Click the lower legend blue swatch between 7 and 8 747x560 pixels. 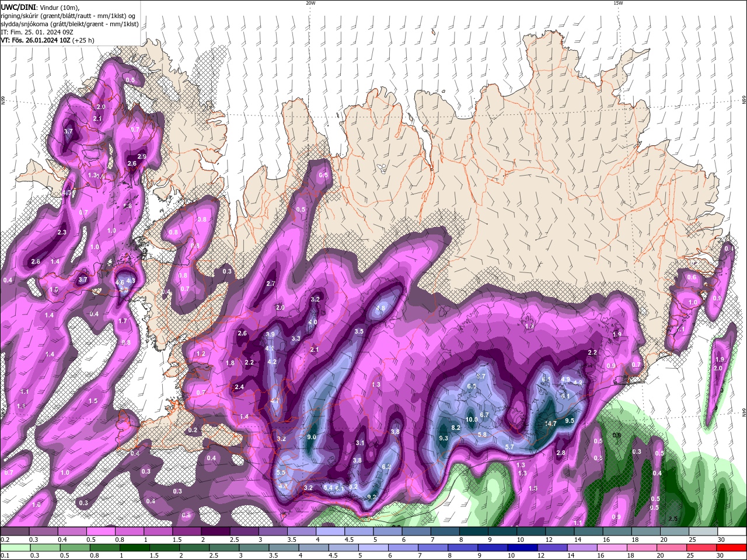(x=433, y=548)
